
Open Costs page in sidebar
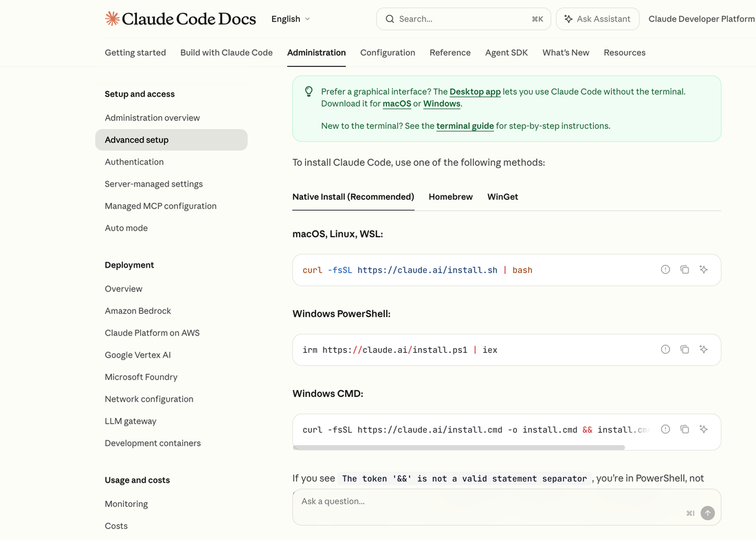tap(116, 526)
